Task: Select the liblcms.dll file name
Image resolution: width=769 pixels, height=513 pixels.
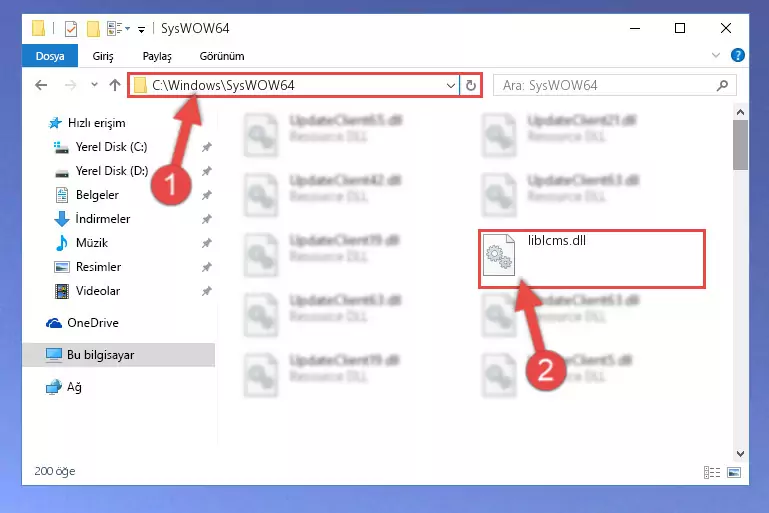Action: pyautogui.click(x=557, y=240)
